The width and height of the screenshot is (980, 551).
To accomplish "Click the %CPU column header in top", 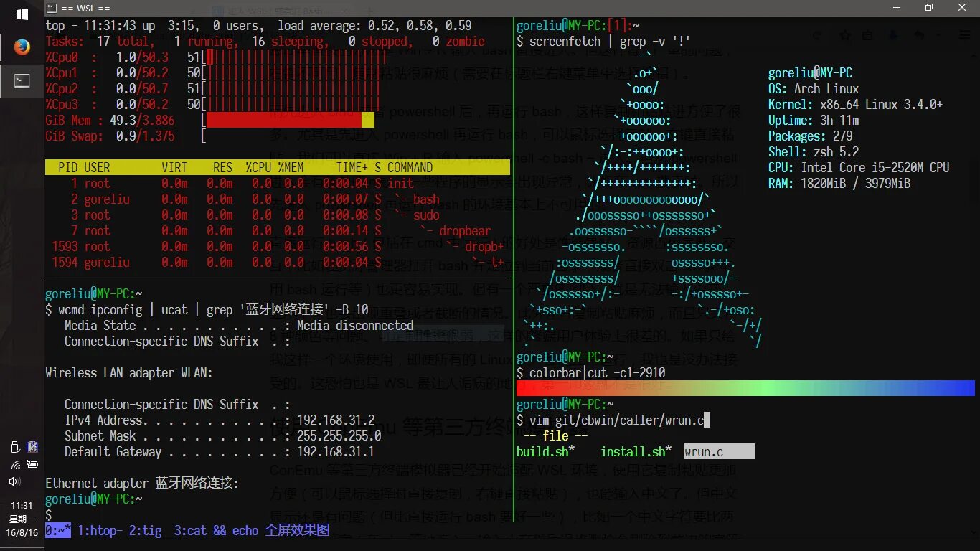I will (x=258, y=167).
